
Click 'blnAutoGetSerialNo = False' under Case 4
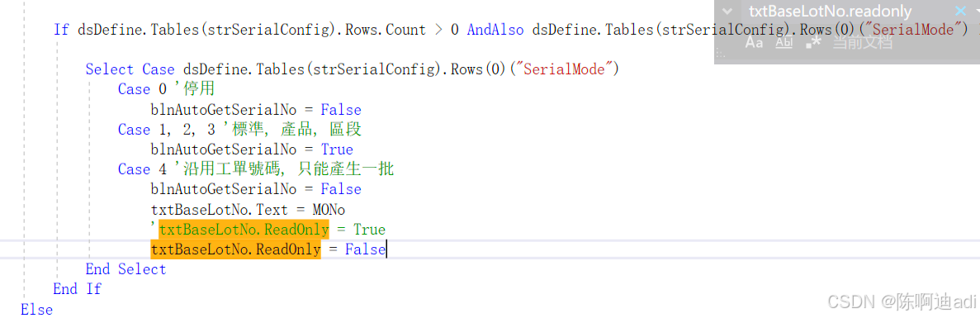tap(256, 189)
